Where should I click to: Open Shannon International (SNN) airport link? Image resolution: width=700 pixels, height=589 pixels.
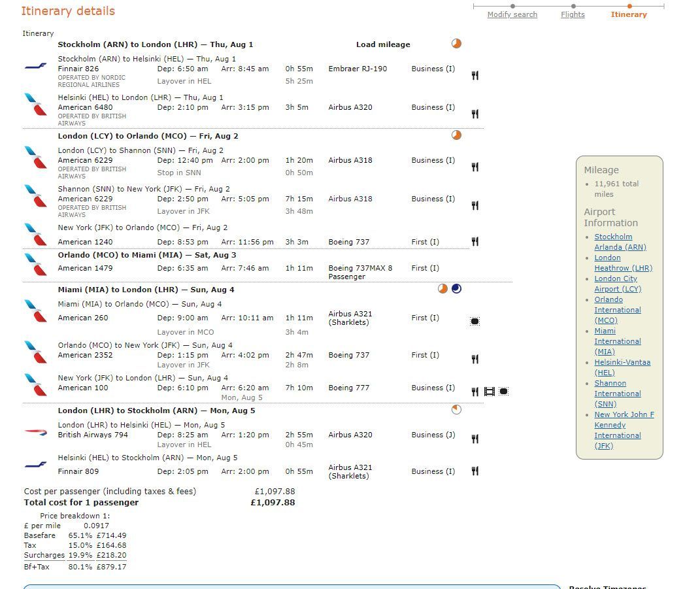tap(618, 394)
